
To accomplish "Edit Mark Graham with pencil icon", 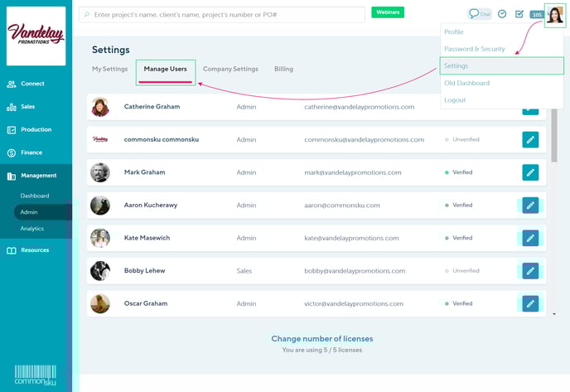I will (530, 172).
